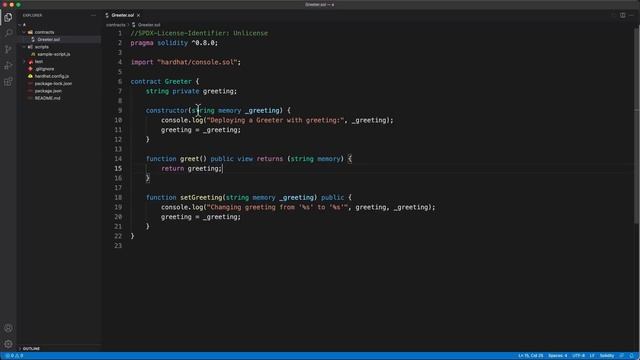Image resolution: width=640 pixels, height=360 pixels.
Task: Collapse the root project folder
Action: click(x=20, y=25)
